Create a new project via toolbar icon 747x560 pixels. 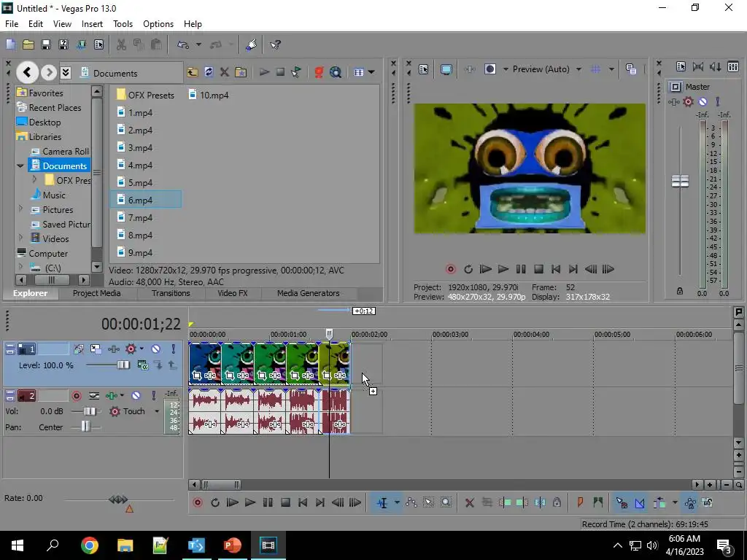click(10, 44)
